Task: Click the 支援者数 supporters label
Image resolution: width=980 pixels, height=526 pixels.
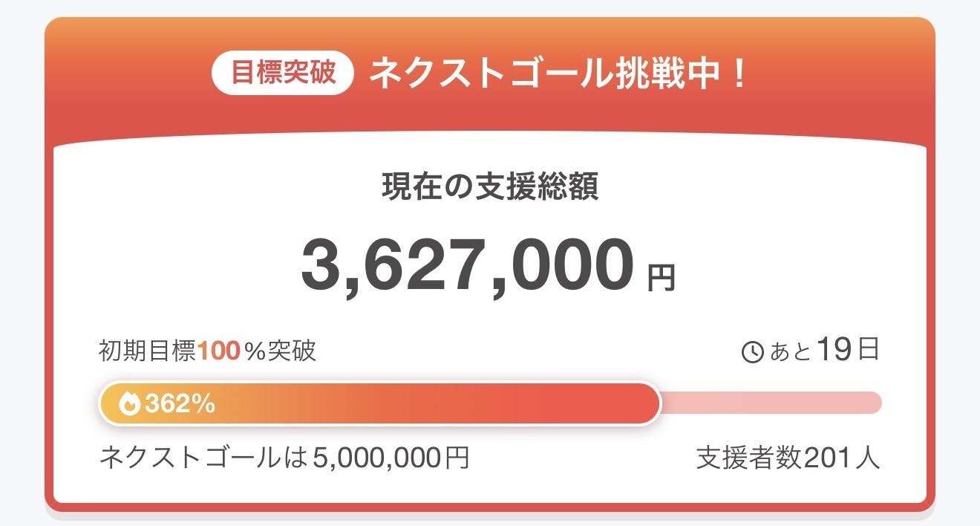Action: [748, 458]
